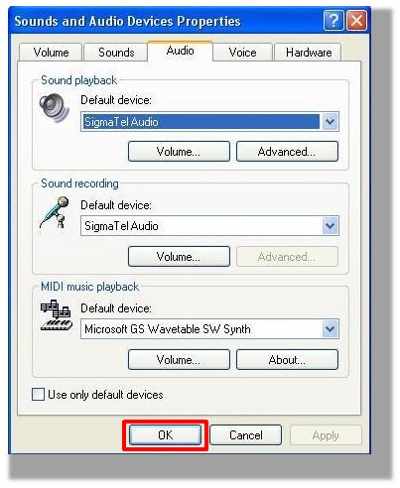Switch to the Volume tab
This screenshot has height=488, width=400.
pos(51,52)
